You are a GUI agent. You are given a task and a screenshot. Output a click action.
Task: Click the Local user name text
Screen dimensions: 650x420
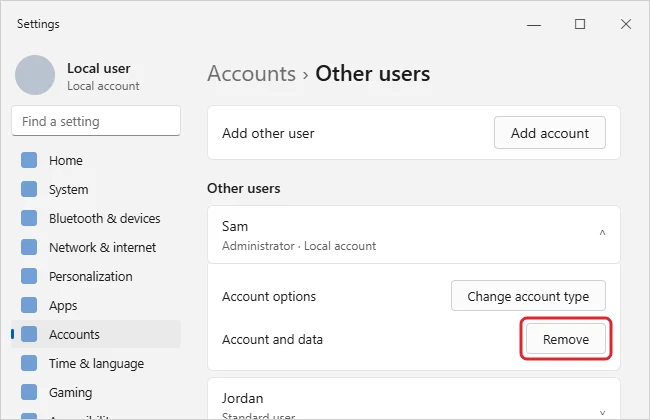99,68
